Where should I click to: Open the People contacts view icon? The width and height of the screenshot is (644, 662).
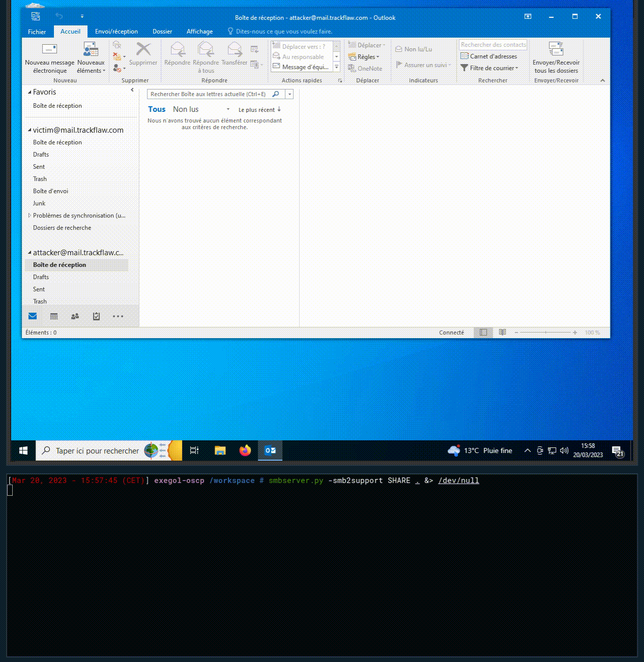[x=75, y=316]
